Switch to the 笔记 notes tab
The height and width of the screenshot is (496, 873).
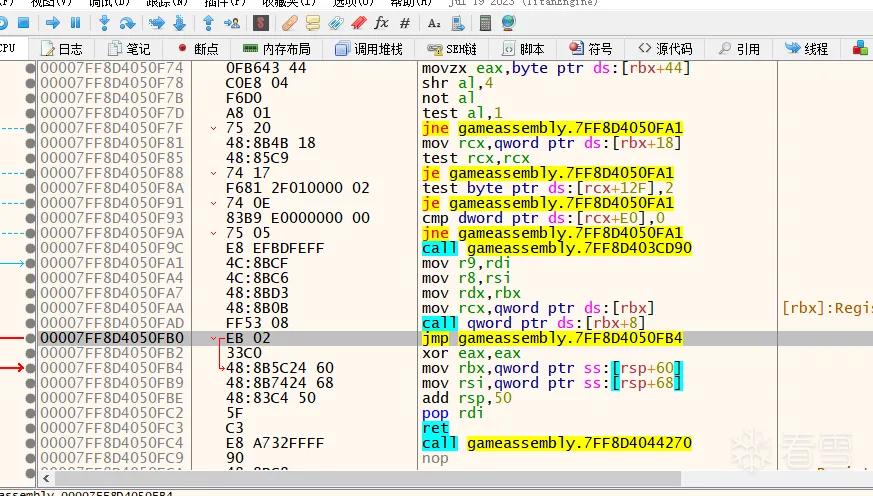point(129,49)
